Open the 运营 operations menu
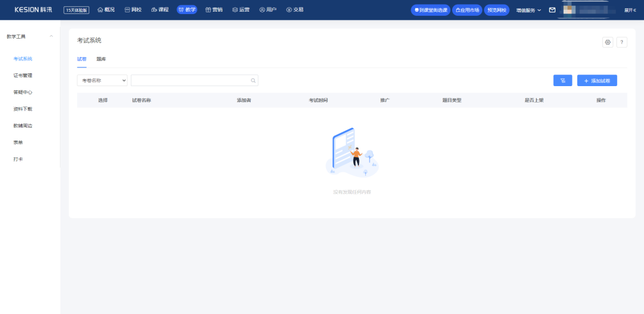Image resolution: width=644 pixels, height=314 pixels. 240,10
